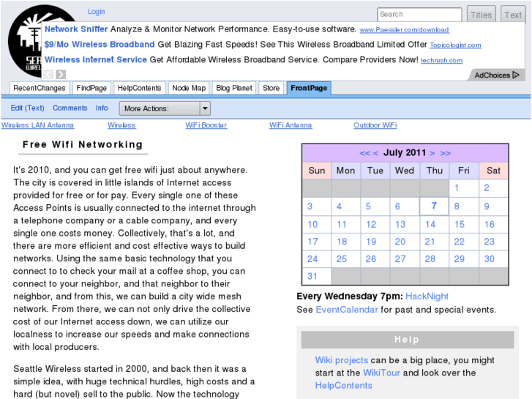The height and width of the screenshot is (399, 532).
Task: Click the Login link
Action: pyautogui.click(x=96, y=12)
